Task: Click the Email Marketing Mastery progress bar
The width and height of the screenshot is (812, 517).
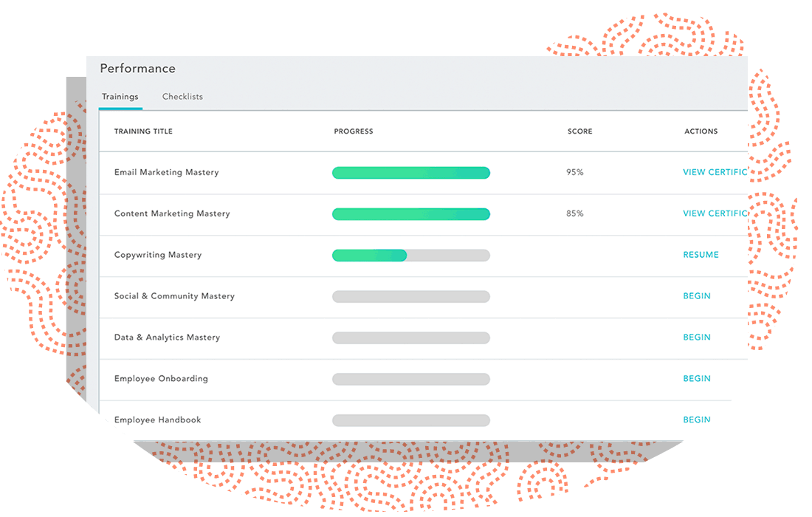Action: (410, 173)
